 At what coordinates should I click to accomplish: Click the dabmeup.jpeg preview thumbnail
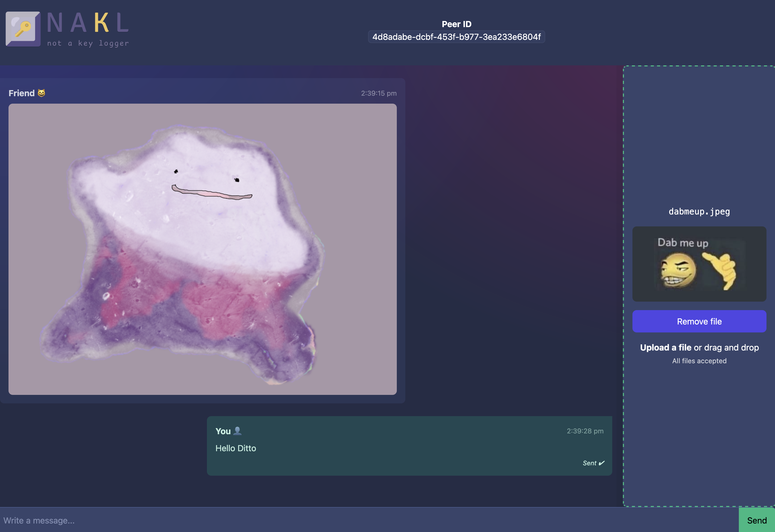(699, 264)
